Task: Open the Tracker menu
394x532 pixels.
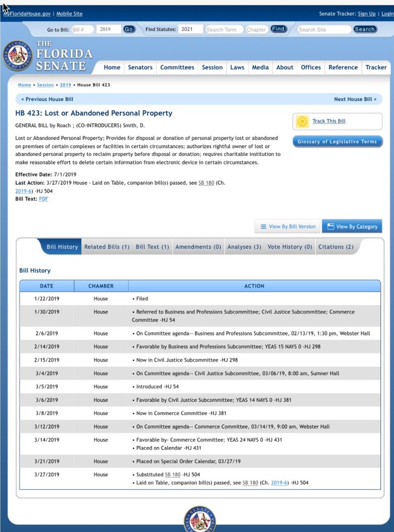Action: (x=376, y=67)
